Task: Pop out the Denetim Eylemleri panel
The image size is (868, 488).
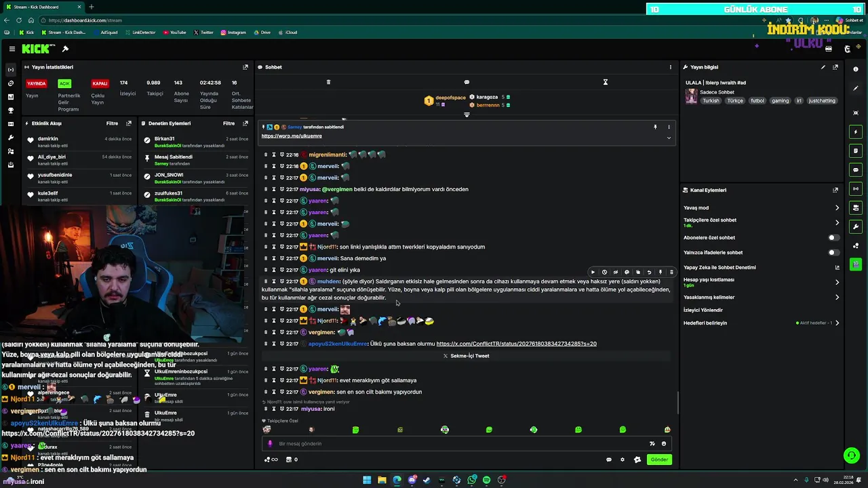Action: [245, 123]
